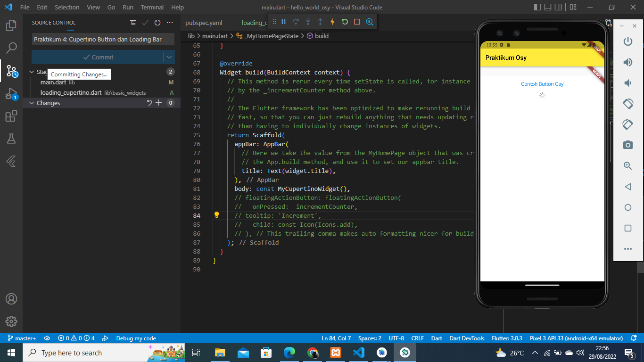Image resolution: width=644 pixels, height=362 pixels.
Task: Hot restart the app using the green restart icon
Action: pos(344,22)
